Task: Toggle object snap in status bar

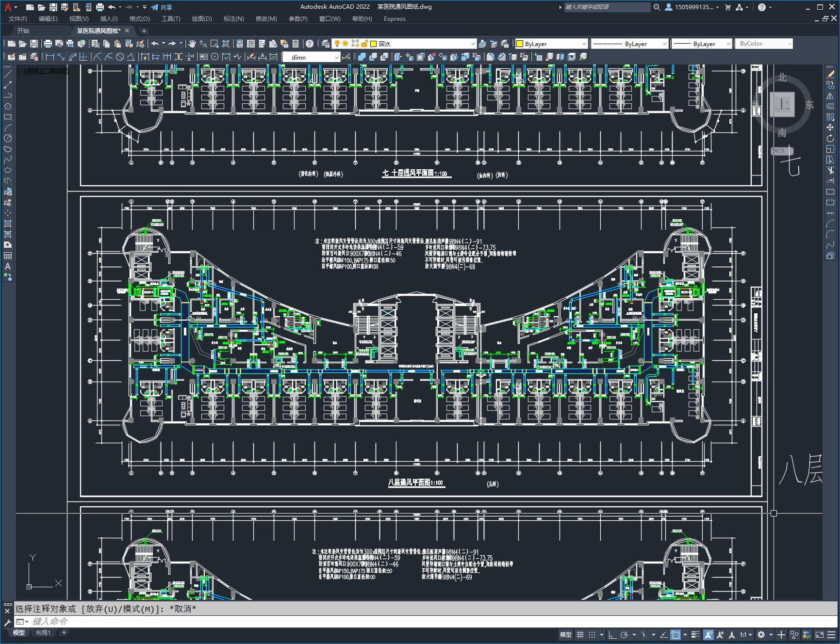Action: [x=675, y=634]
